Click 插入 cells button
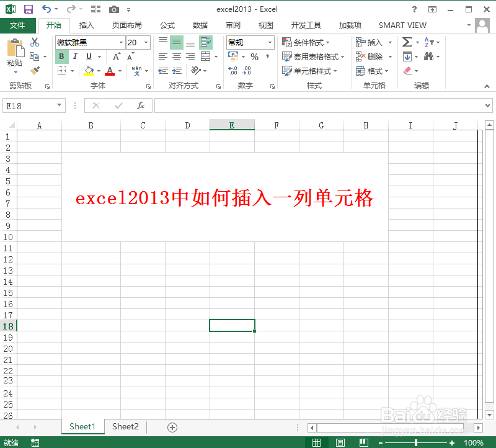Viewport: 496px width, 448px height. (370, 42)
